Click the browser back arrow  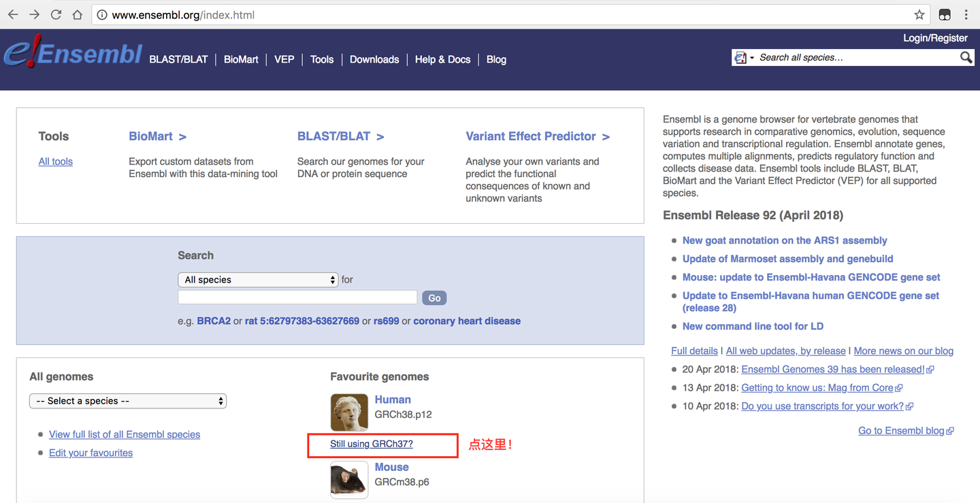pos(13,14)
